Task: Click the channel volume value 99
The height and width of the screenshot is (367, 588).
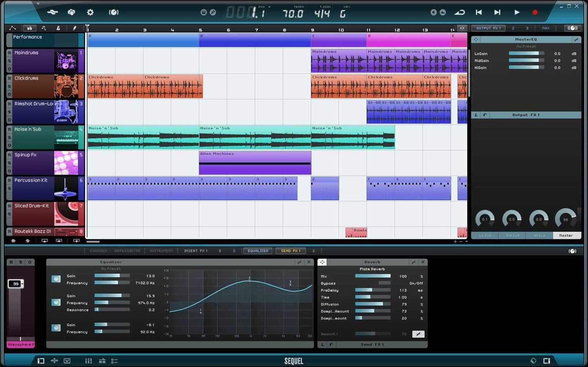Action: (x=15, y=284)
